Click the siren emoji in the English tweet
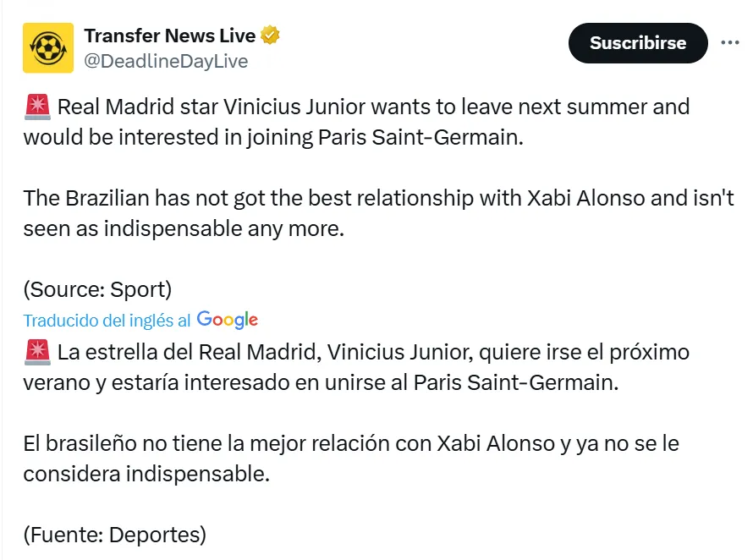This screenshot has height=560, width=753. [36, 107]
